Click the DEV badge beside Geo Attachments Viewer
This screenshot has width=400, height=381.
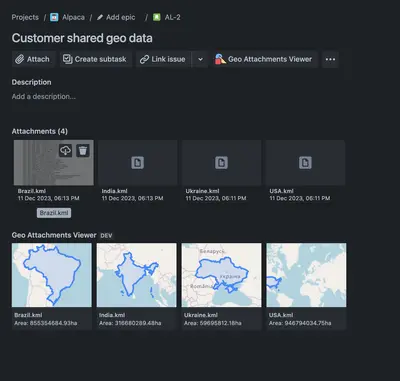[106, 236]
